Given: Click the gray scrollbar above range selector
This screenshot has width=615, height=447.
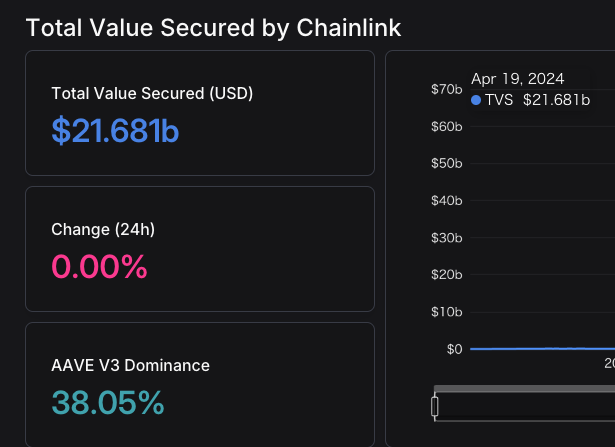Looking at the screenshot, I should coord(524,389).
